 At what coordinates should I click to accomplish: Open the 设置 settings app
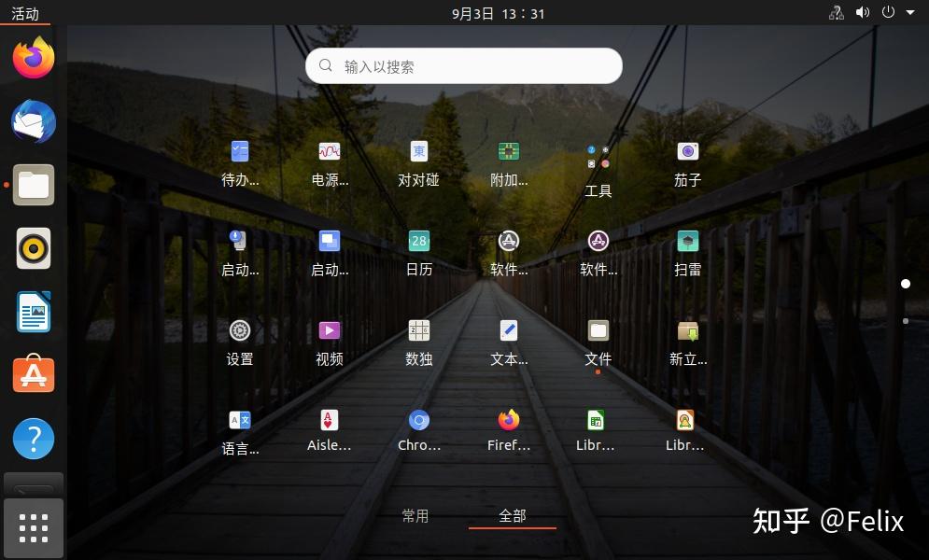pyautogui.click(x=239, y=330)
